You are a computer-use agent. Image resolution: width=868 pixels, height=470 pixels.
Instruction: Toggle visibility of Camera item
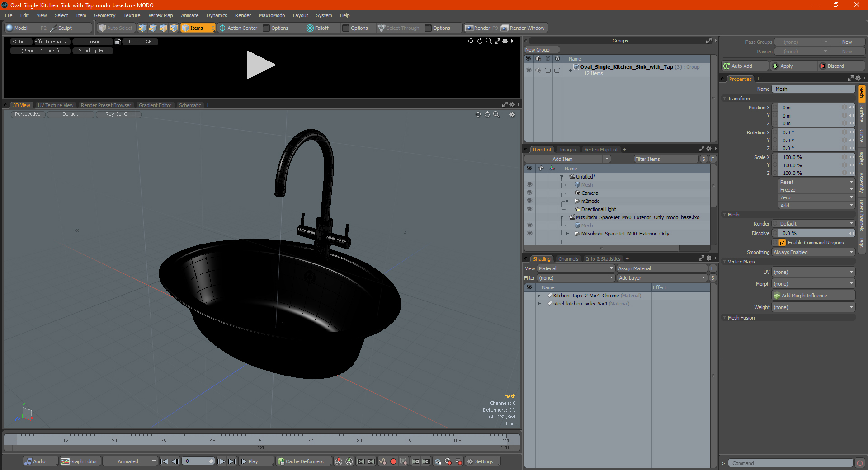[529, 193]
